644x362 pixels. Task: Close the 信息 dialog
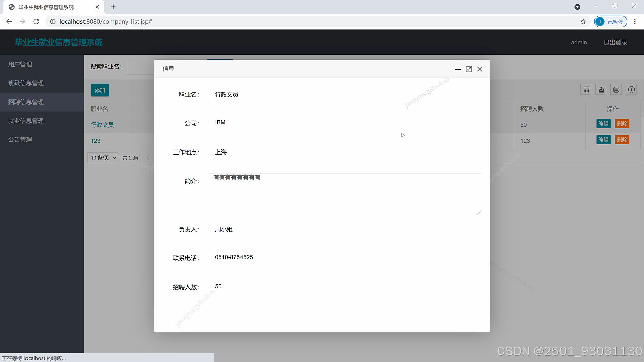click(480, 69)
